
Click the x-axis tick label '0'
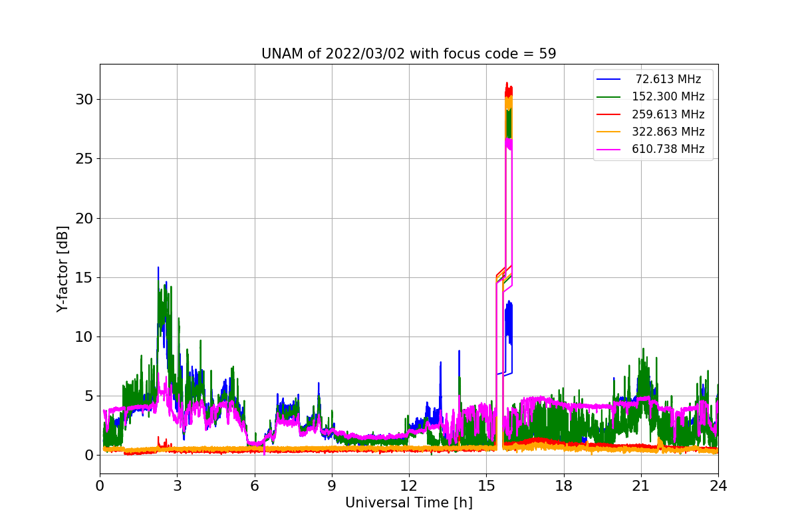coord(100,485)
